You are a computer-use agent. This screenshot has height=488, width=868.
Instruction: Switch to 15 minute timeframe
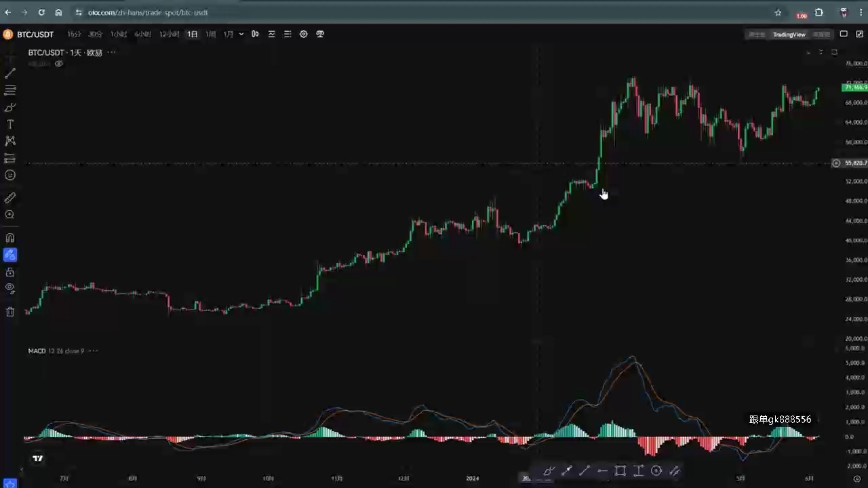74,34
